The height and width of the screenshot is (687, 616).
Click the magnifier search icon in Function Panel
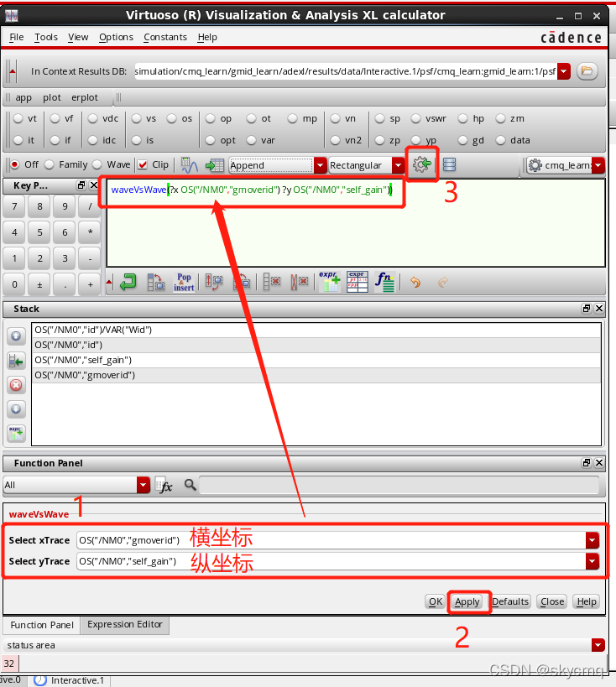(x=190, y=485)
